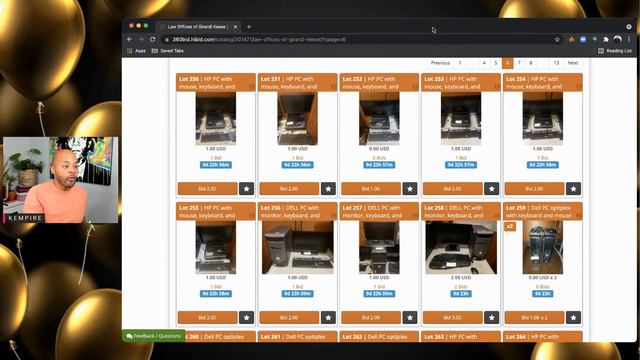The width and height of the screenshot is (640, 360).
Task: Jump to page 4 of results
Action: click(484, 63)
